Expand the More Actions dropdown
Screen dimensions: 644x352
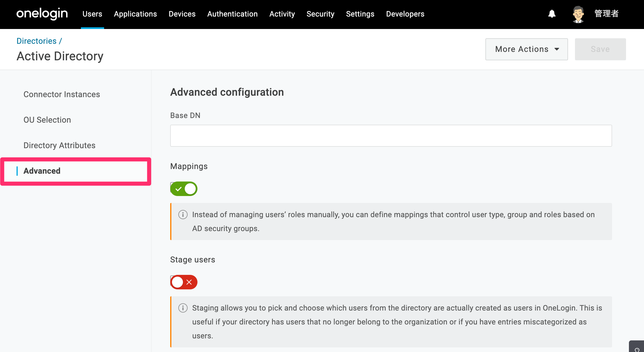coord(527,49)
